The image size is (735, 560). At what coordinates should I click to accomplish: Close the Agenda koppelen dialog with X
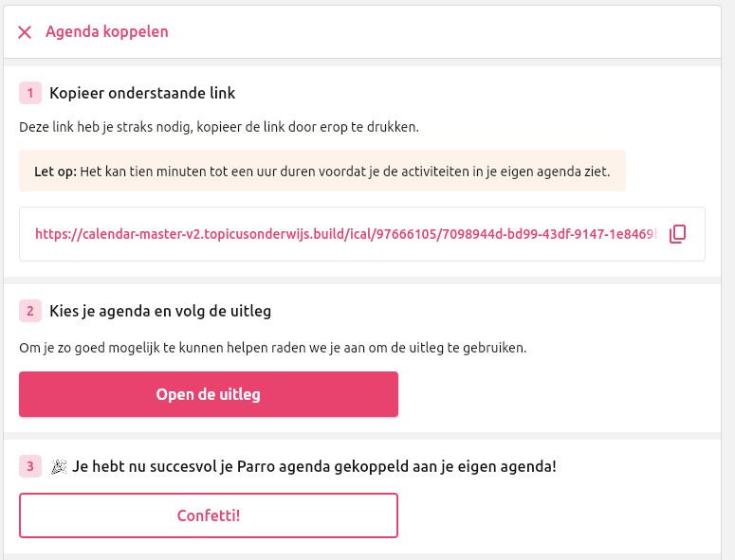[x=25, y=32]
